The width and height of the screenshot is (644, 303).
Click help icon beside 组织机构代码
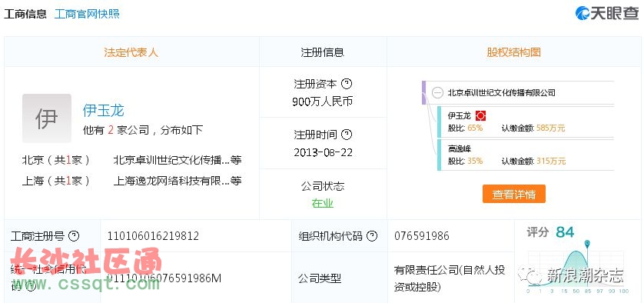pos(372,236)
